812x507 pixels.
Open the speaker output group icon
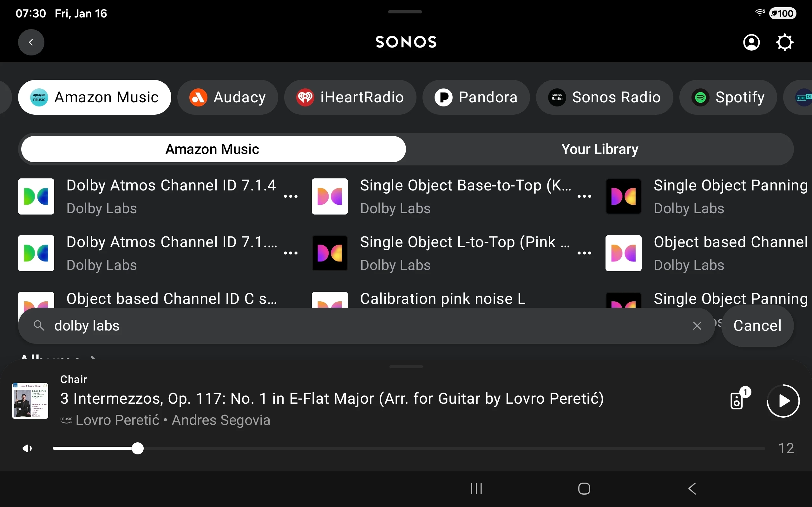click(737, 401)
